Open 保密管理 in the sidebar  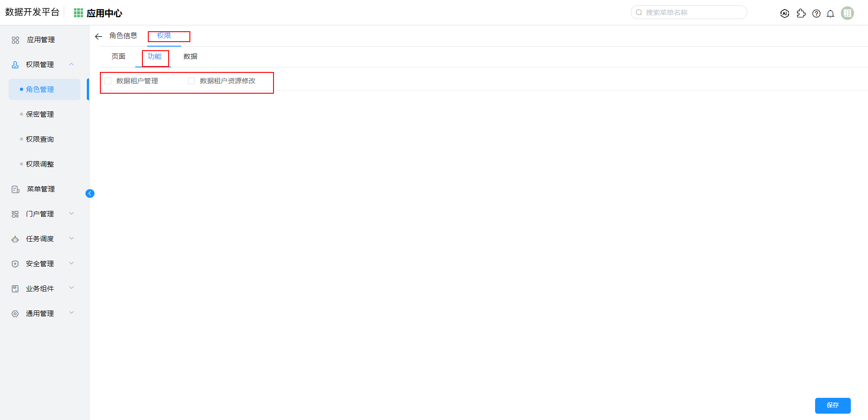pos(40,115)
